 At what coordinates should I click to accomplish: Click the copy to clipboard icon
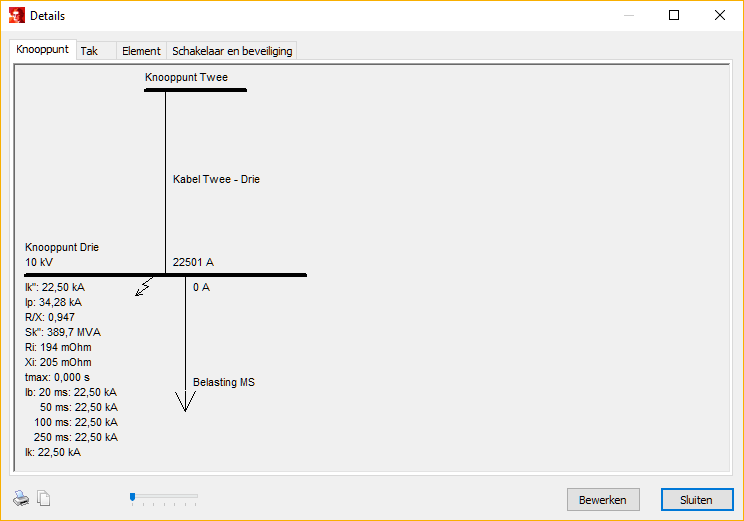click(x=43, y=498)
